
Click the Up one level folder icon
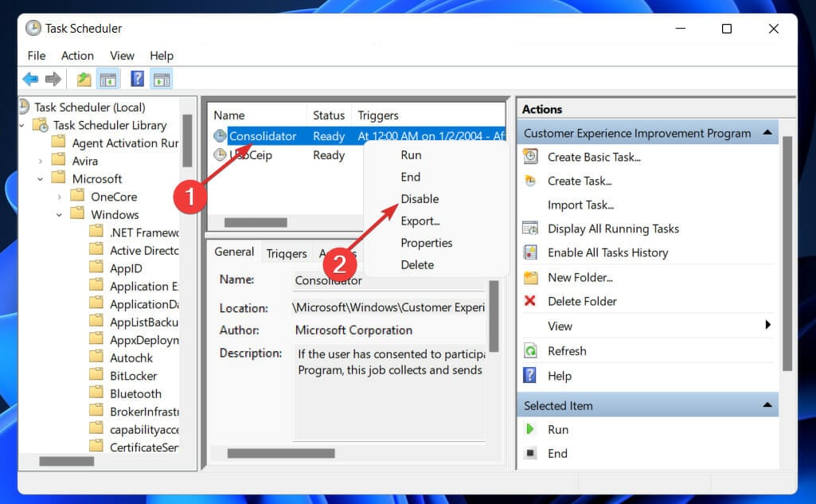point(84,79)
